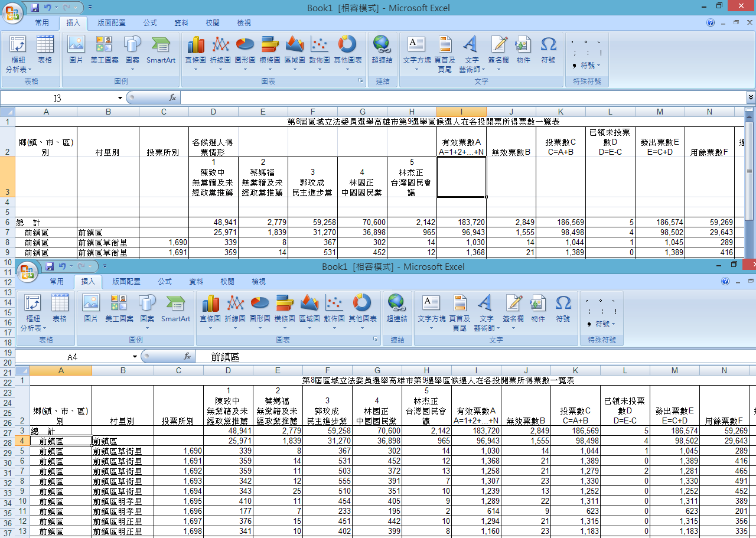
Task: Click the Office button in the lower window
Action: coord(27,271)
